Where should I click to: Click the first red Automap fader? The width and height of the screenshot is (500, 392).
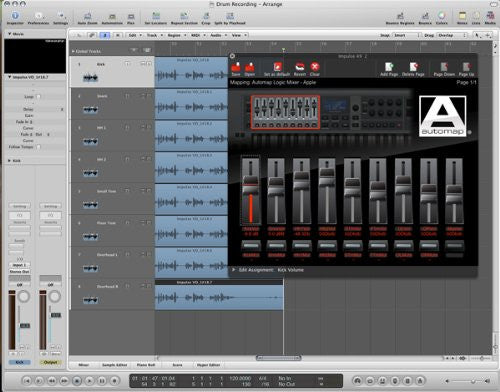coord(251,190)
